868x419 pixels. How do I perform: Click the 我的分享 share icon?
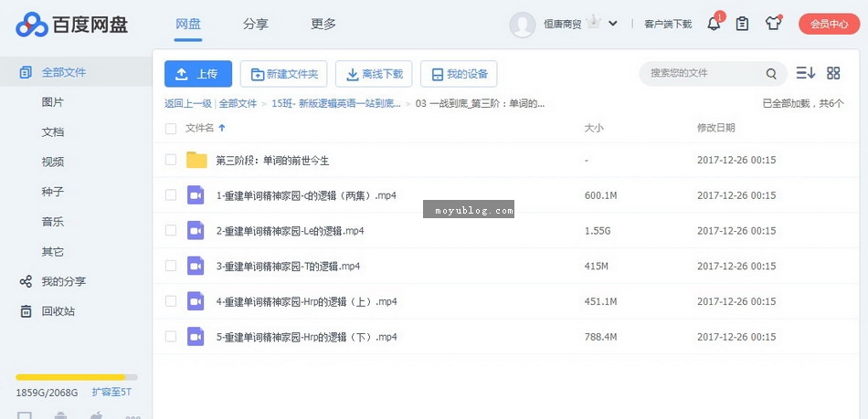26,281
